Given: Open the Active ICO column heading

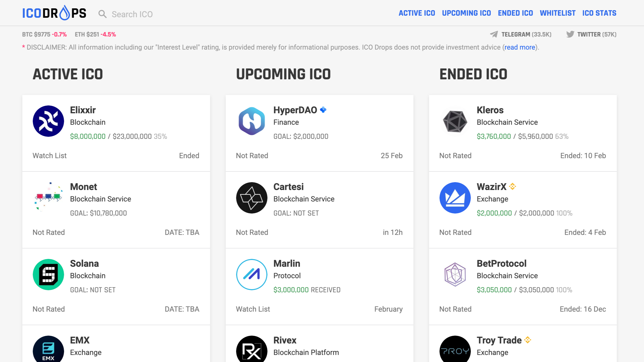Looking at the screenshot, I should pos(68,74).
